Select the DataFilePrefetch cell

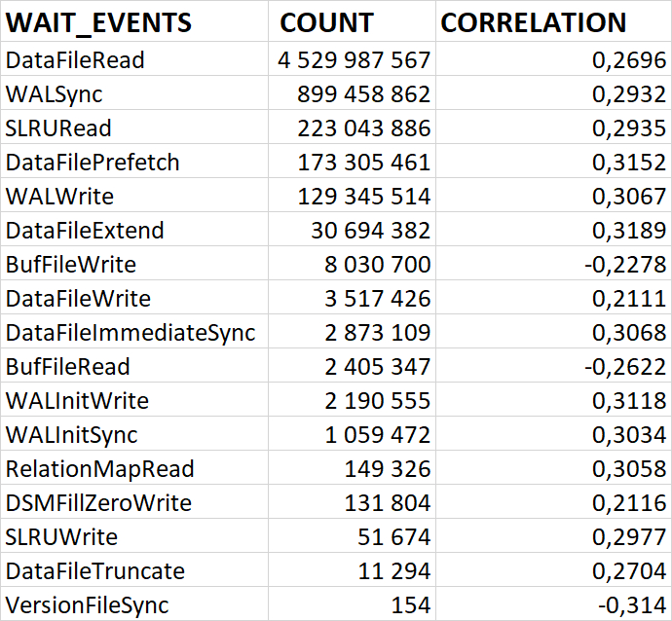(93, 163)
